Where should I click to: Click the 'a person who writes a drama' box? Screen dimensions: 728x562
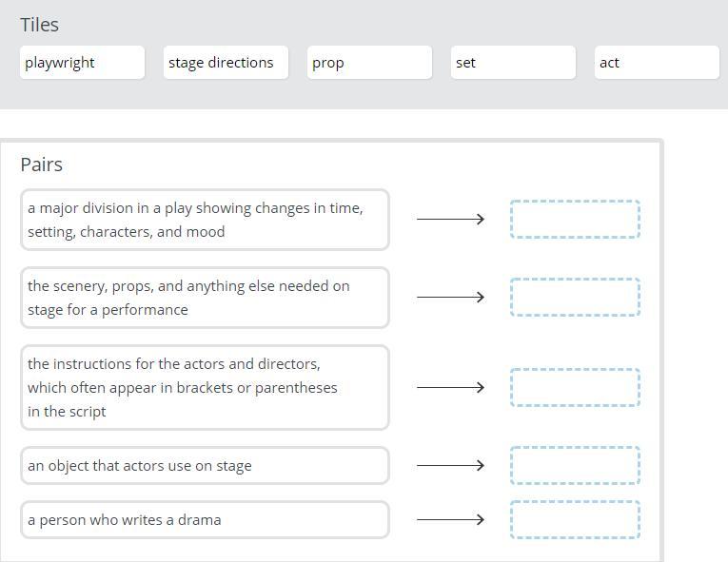point(205,519)
